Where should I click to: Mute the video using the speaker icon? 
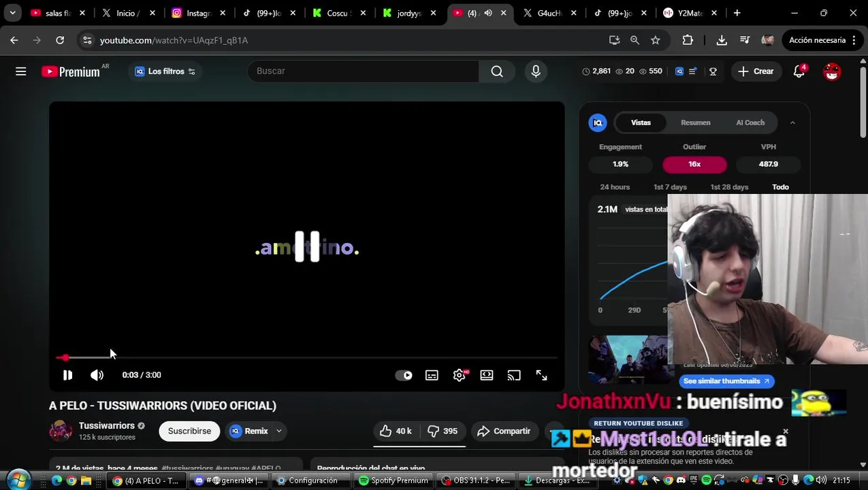tap(97, 375)
